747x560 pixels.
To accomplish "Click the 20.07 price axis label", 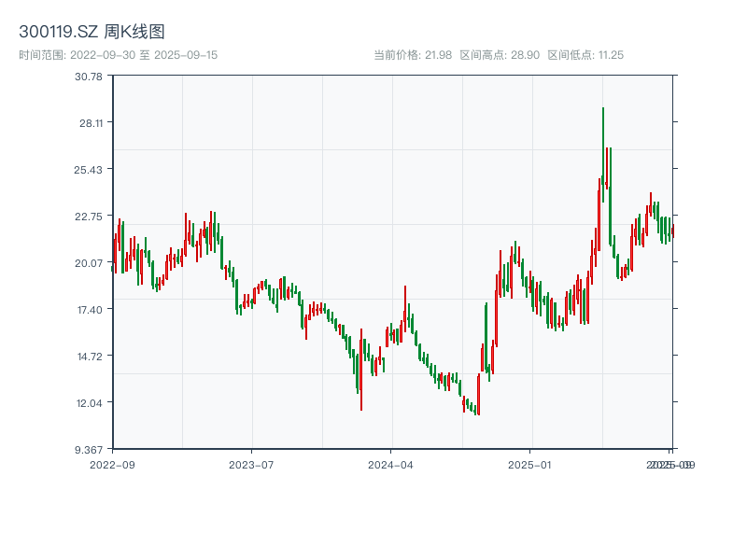I will click(89, 262).
